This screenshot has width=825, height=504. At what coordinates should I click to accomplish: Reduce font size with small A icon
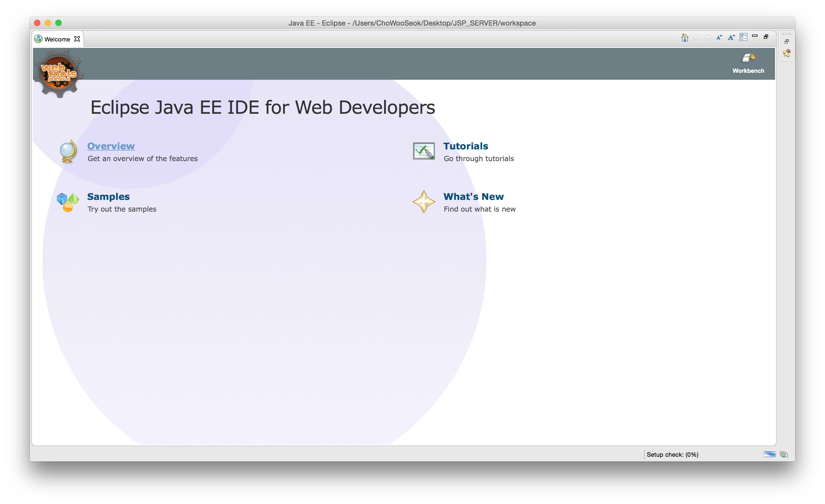coord(719,37)
